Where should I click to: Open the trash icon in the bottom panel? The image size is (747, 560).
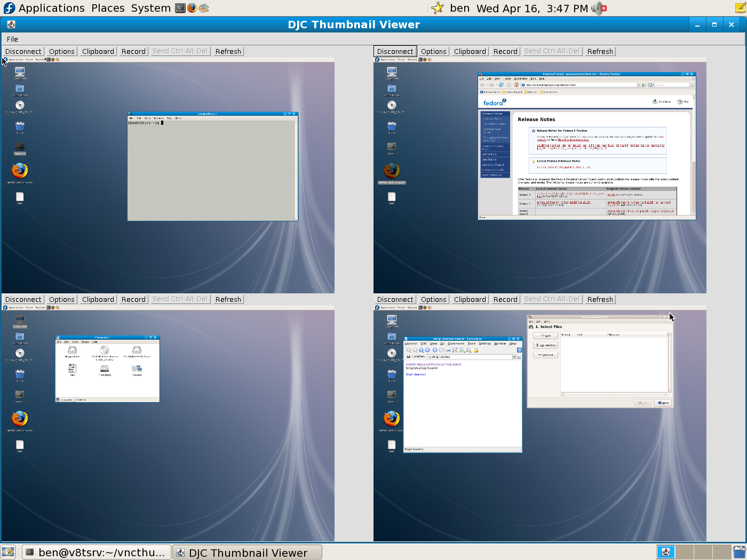click(739, 552)
